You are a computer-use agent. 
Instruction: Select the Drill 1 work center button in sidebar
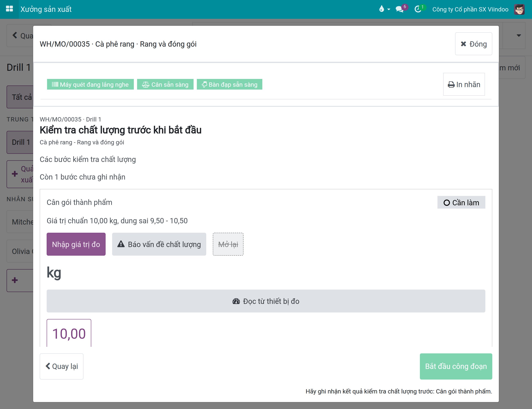tap(20, 142)
